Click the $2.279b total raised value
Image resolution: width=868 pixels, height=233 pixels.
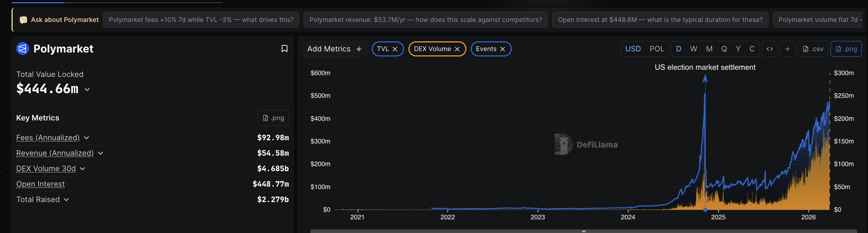(x=273, y=200)
